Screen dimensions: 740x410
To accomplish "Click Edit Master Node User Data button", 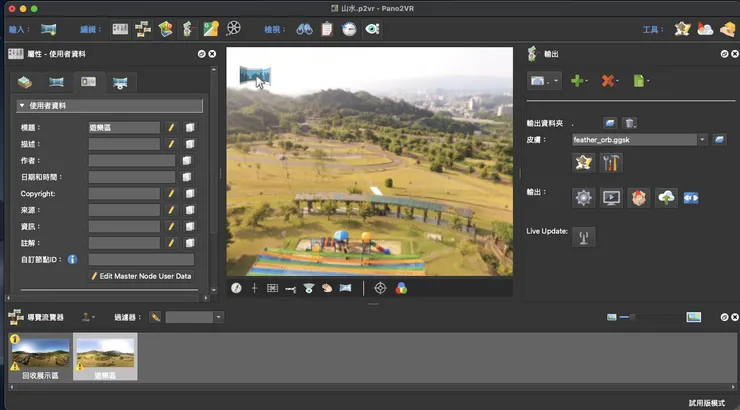I will point(141,276).
